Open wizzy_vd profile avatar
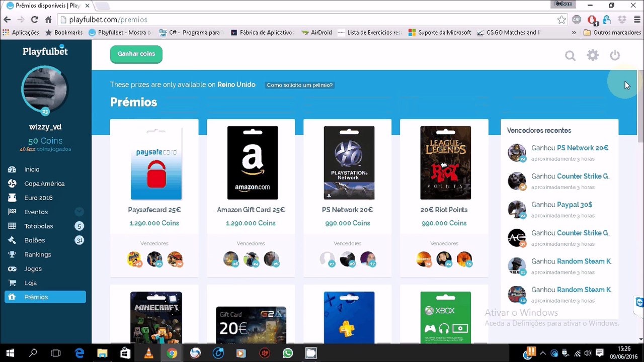This screenshot has height=362, width=644. [45, 89]
